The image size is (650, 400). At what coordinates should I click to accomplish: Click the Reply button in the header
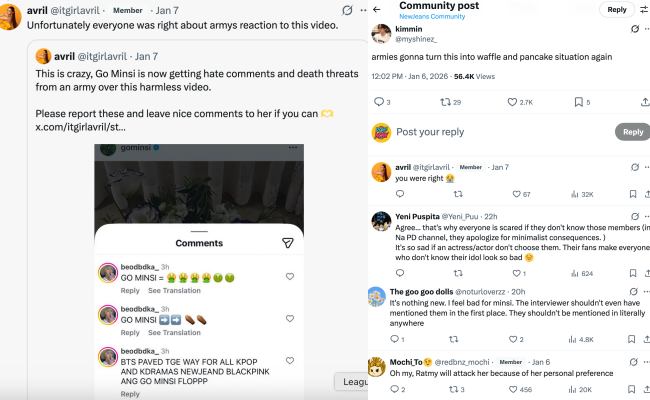[x=617, y=9]
